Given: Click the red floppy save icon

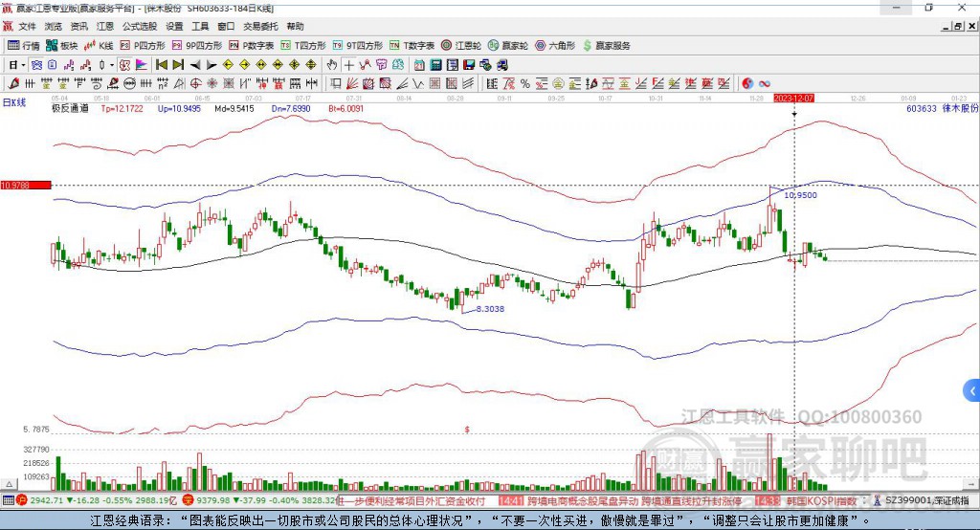Looking at the screenshot, I should coord(469,65).
